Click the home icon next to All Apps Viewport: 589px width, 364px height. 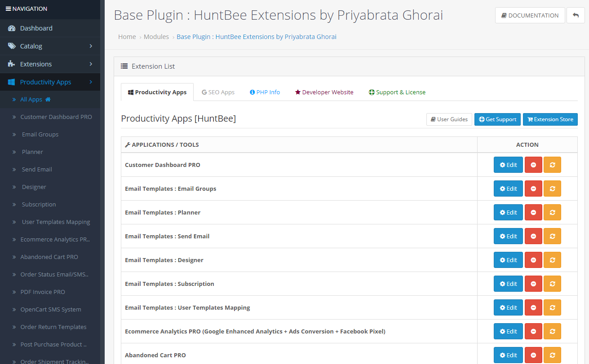click(x=48, y=100)
